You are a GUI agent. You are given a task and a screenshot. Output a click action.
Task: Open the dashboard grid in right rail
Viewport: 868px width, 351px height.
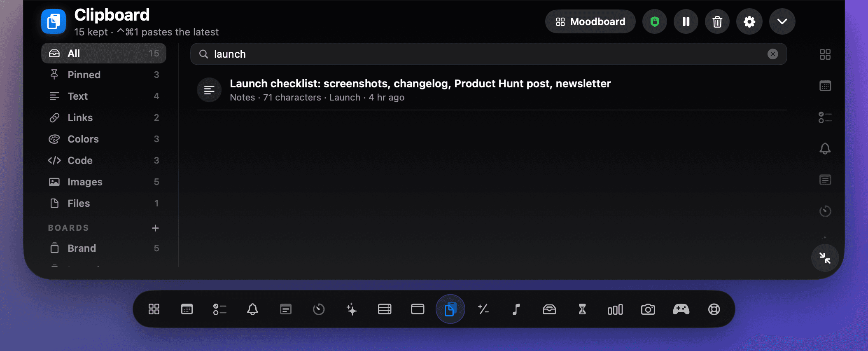click(825, 54)
